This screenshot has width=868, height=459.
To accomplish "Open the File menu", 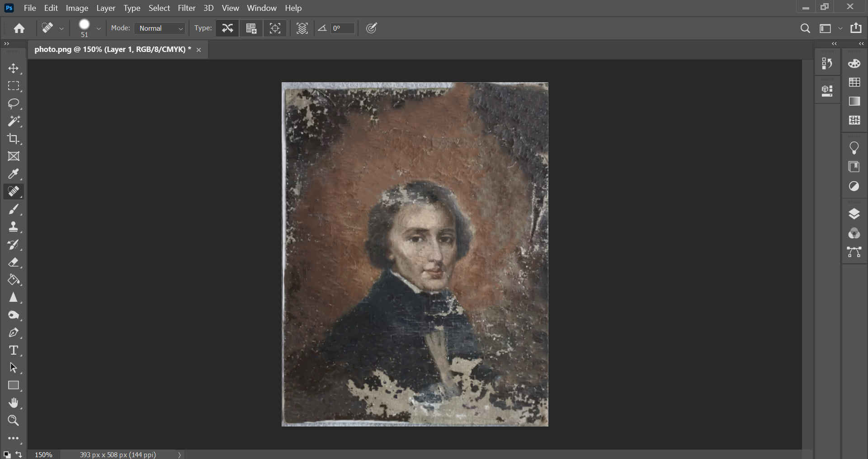I will point(30,8).
